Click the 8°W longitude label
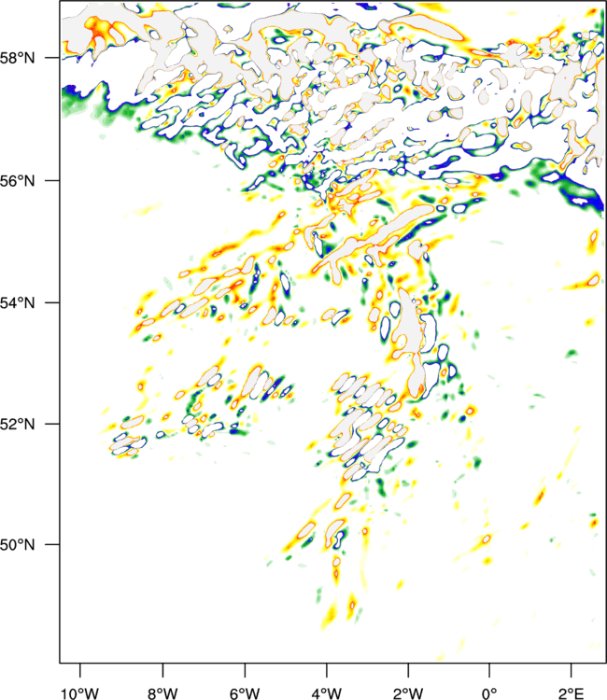This screenshot has width=607, height=700. (x=162, y=693)
